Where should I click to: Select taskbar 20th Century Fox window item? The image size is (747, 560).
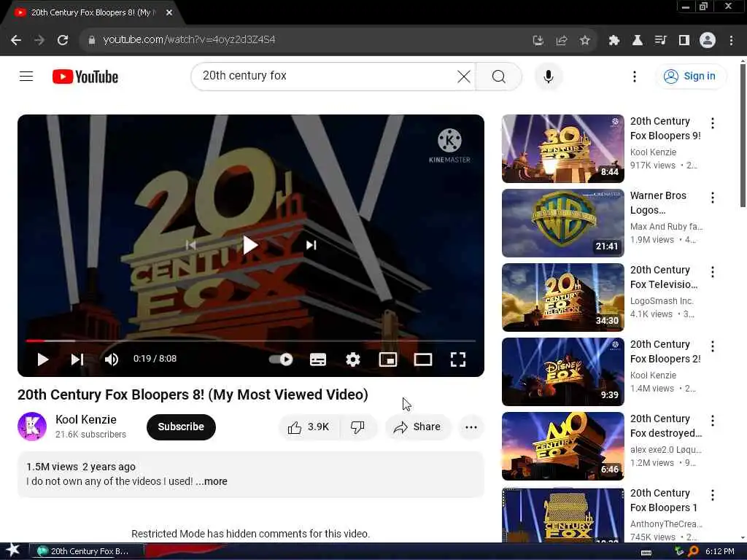pos(87,551)
